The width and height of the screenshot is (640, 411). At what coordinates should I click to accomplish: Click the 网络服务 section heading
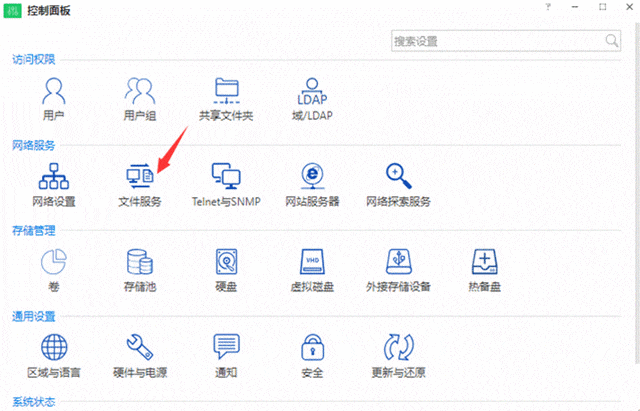point(33,145)
